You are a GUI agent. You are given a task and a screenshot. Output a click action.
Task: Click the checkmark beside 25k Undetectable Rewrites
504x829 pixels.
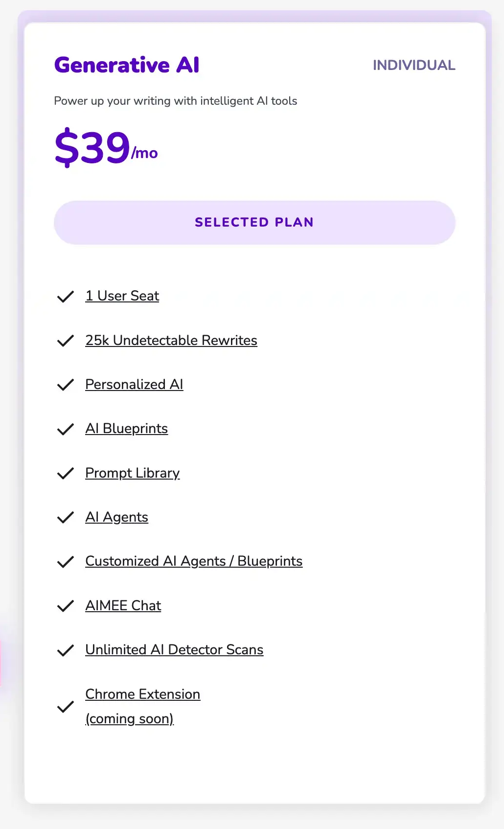pyautogui.click(x=66, y=341)
